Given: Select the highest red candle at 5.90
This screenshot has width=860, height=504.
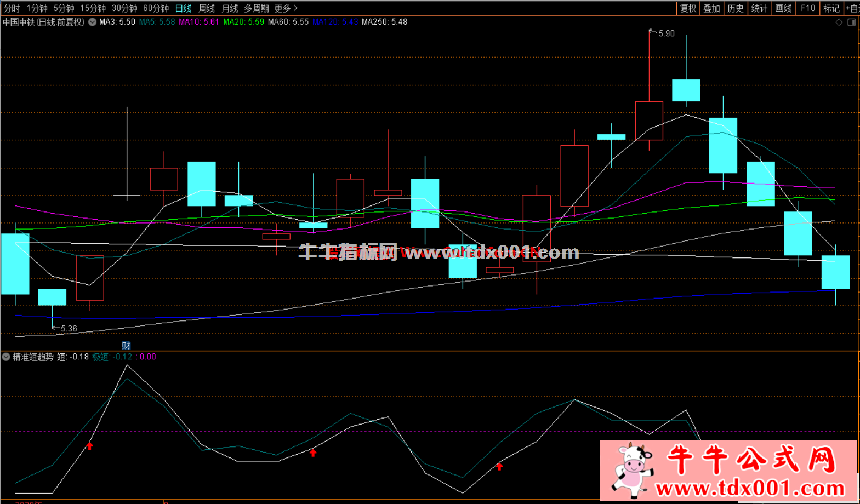Looking at the screenshot, I should pos(649,121).
